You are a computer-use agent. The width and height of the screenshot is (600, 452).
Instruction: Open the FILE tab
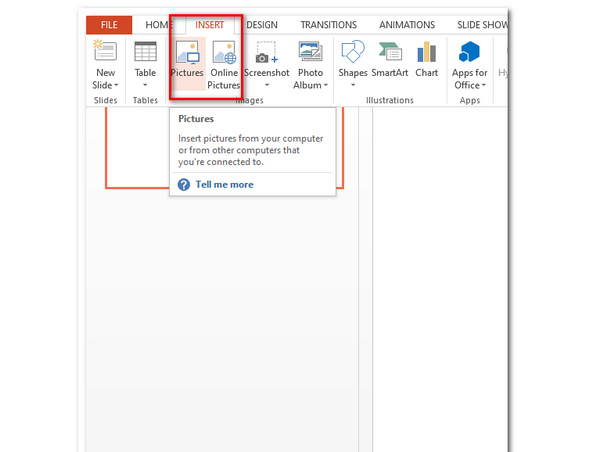pyautogui.click(x=109, y=25)
